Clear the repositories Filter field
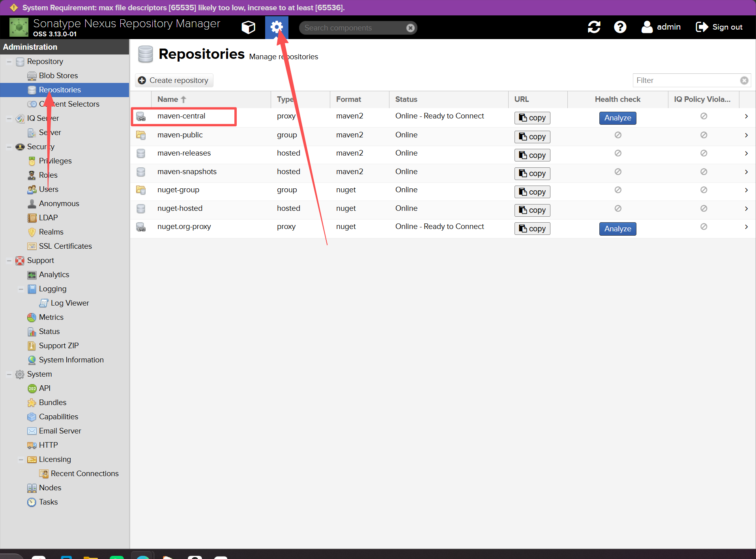The width and height of the screenshot is (756, 559). [744, 81]
